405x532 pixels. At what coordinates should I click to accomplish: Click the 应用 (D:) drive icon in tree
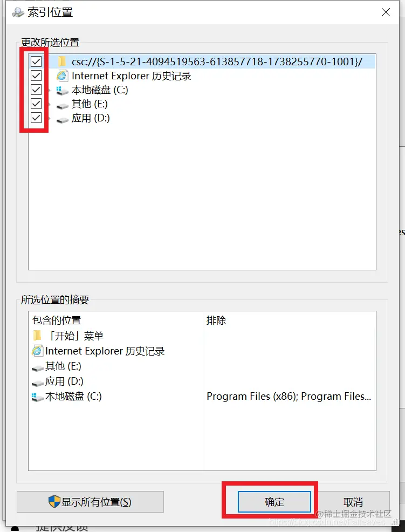pos(62,119)
